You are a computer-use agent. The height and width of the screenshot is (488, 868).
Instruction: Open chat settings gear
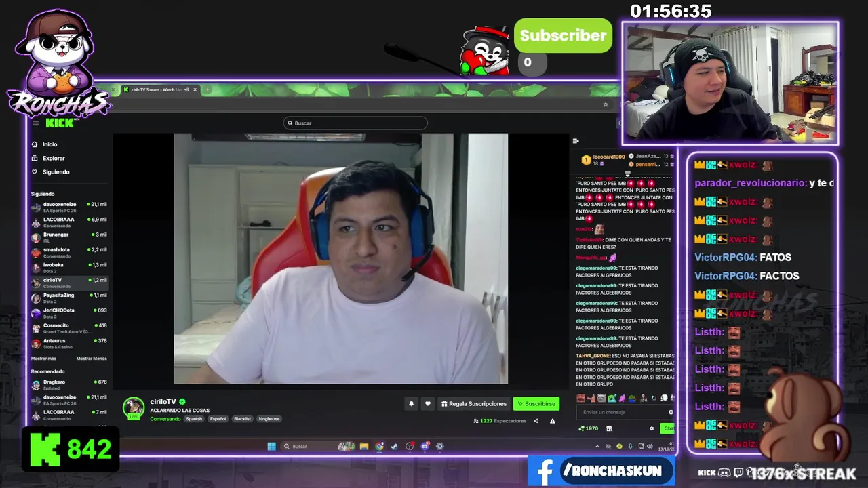coord(652,428)
